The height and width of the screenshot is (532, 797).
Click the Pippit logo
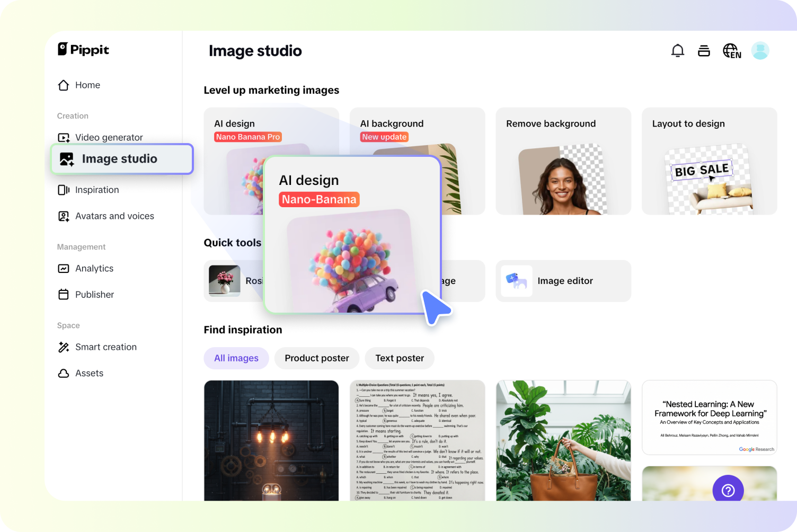(x=83, y=49)
